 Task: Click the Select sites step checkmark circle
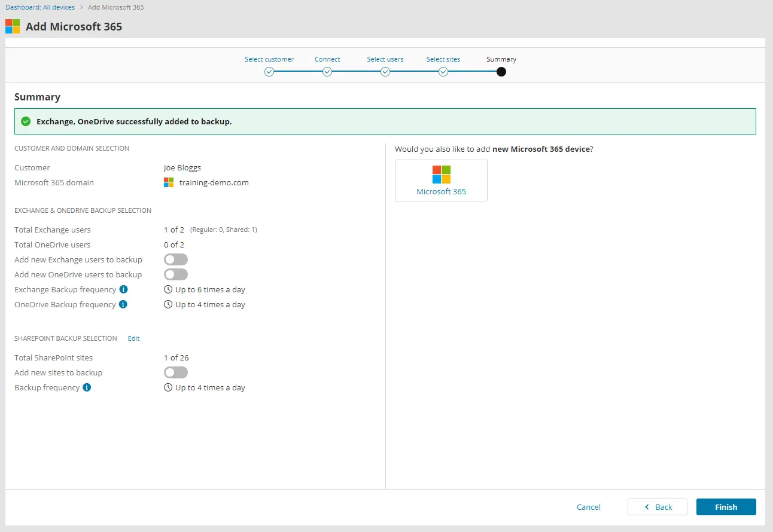point(443,72)
